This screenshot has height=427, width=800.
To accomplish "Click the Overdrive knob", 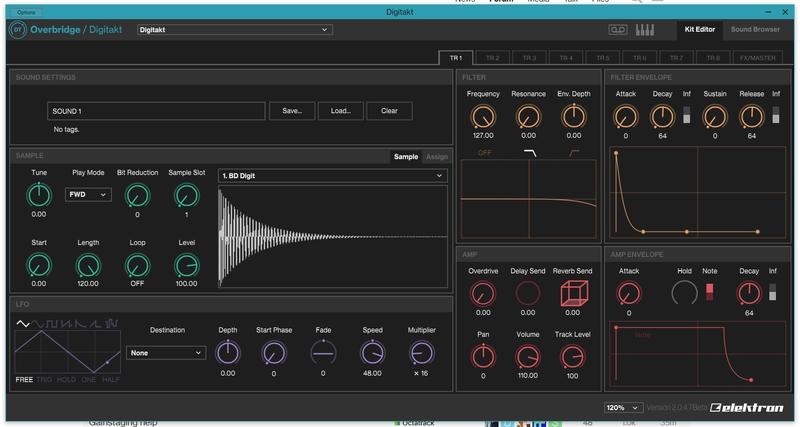I will tap(483, 294).
